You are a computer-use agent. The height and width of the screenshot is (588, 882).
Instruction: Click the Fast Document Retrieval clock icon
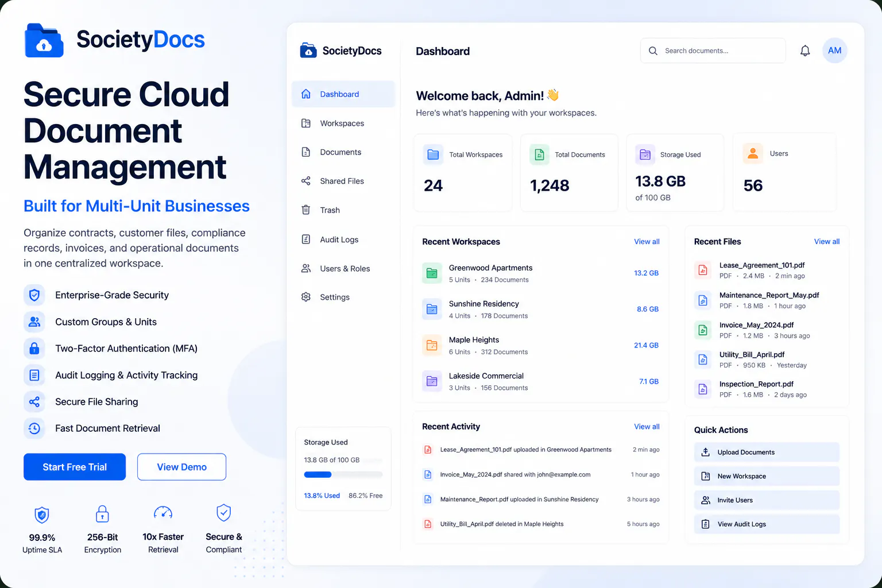34,428
